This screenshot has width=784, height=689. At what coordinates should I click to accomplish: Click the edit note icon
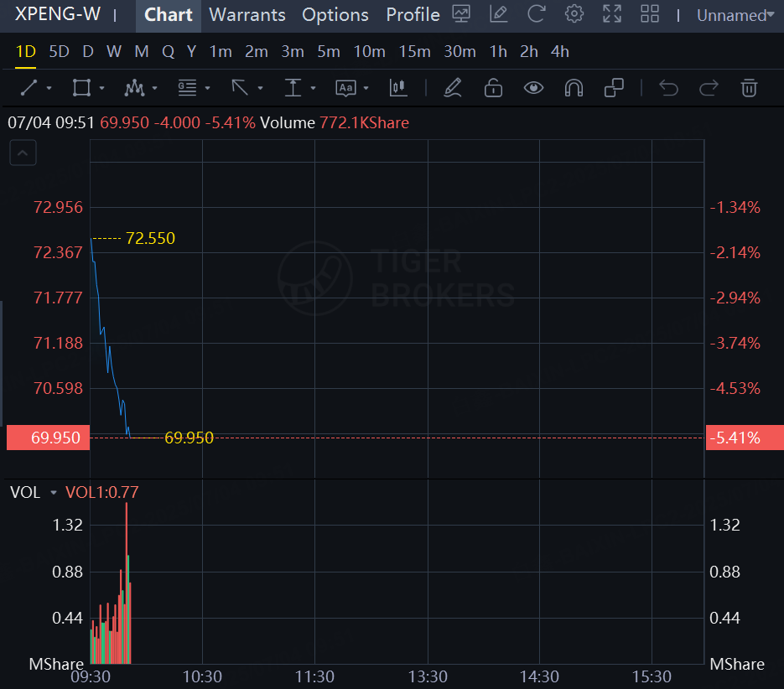(x=499, y=14)
